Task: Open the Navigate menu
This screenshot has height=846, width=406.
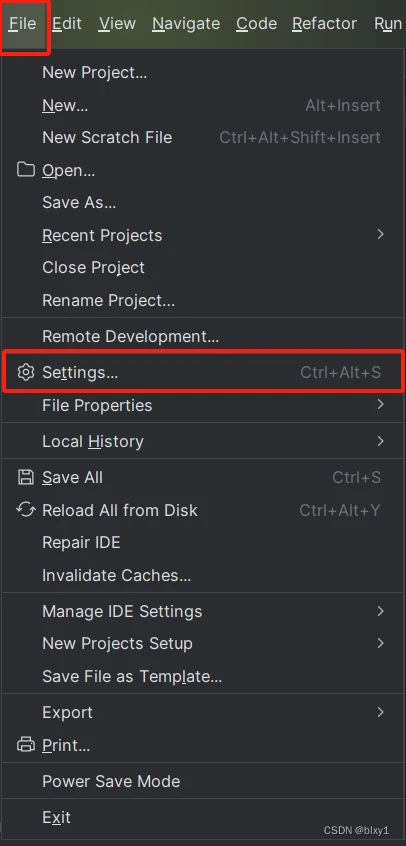Action: (x=186, y=24)
